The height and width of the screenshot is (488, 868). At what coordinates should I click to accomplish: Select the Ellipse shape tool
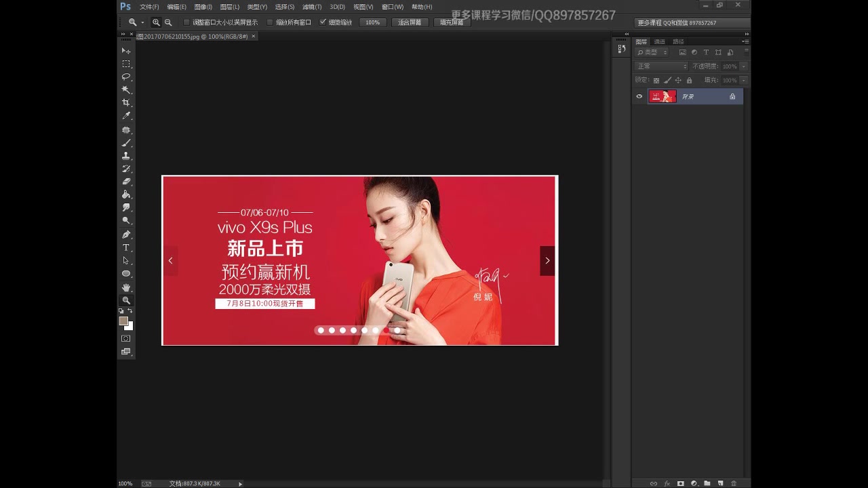coord(126,274)
